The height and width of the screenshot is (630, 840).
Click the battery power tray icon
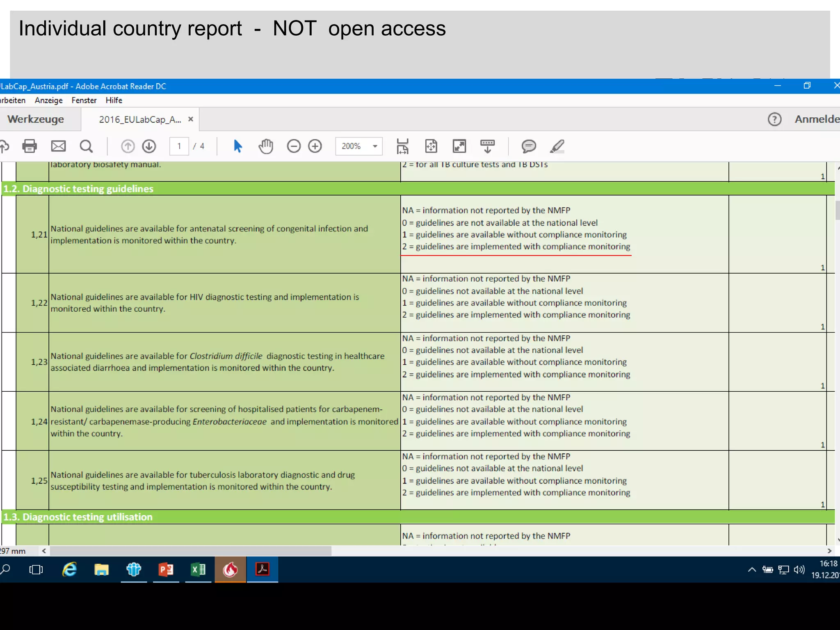tap(767, 569)
